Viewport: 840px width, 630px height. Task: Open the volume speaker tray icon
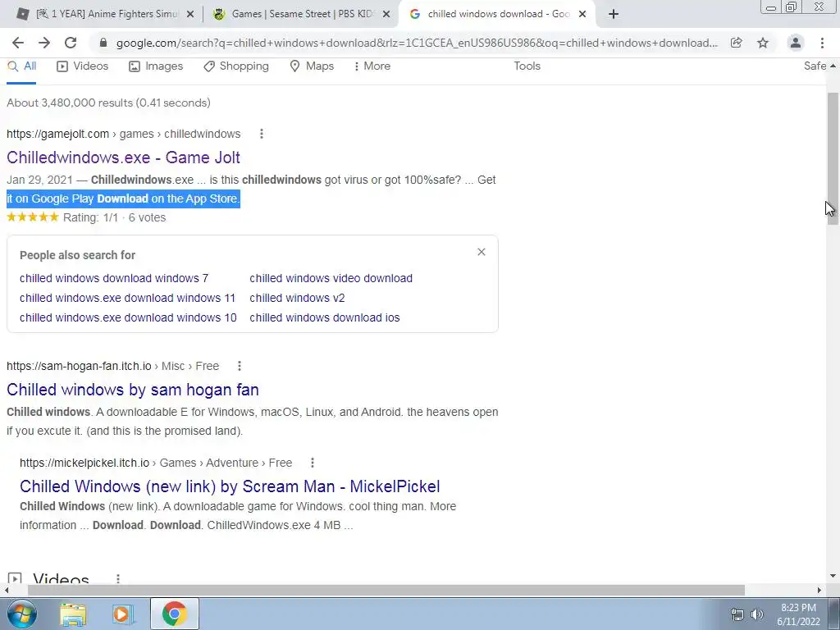[x=757, y=614]
